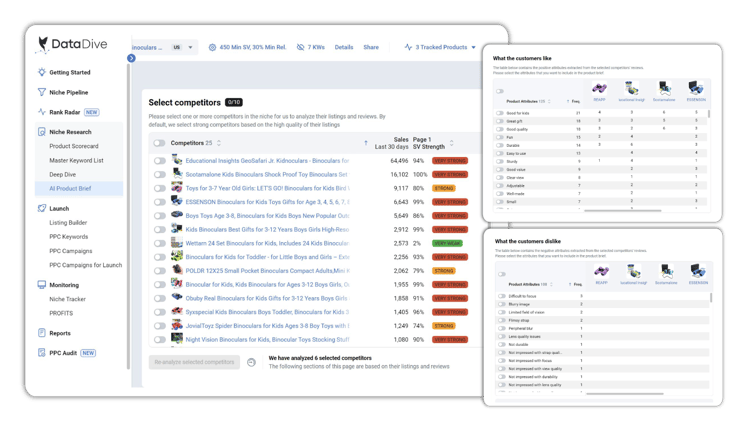Click the Share link in top bar
The image size is (750, 437).
tap(371, 47)
